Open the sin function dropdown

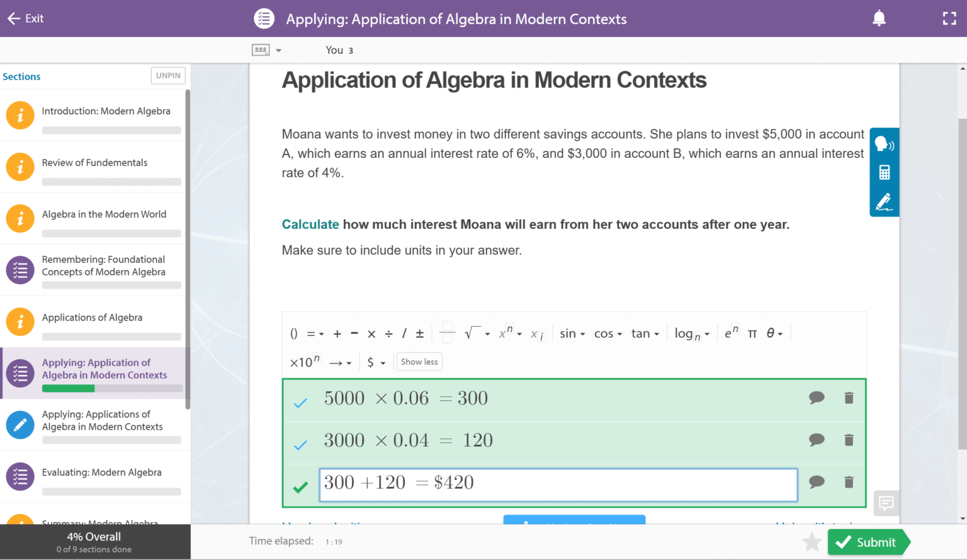coord(571,333)
